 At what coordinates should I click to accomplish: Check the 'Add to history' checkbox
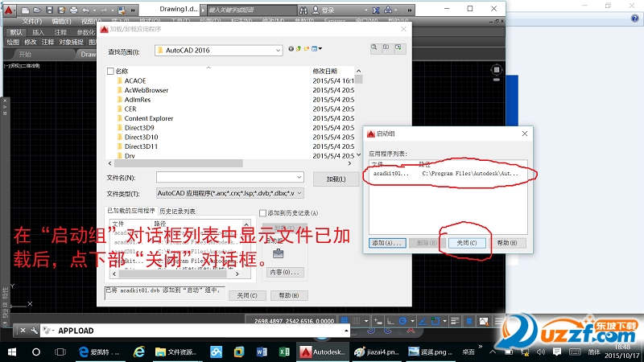(x=263, y=213)
